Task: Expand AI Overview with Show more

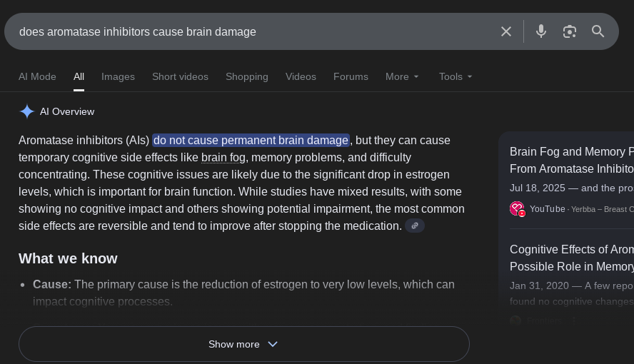Action: coord(243,344)
